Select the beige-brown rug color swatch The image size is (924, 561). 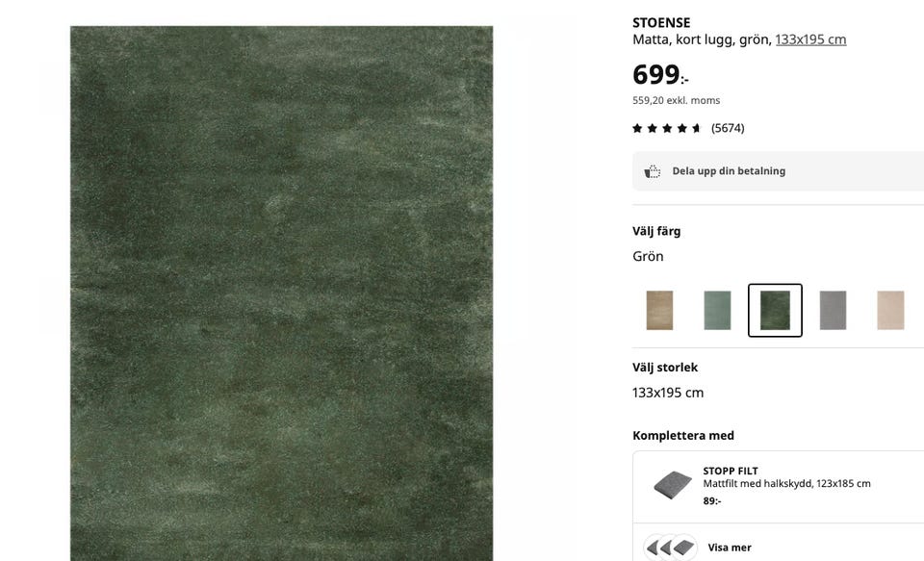(x=659, y=310)
